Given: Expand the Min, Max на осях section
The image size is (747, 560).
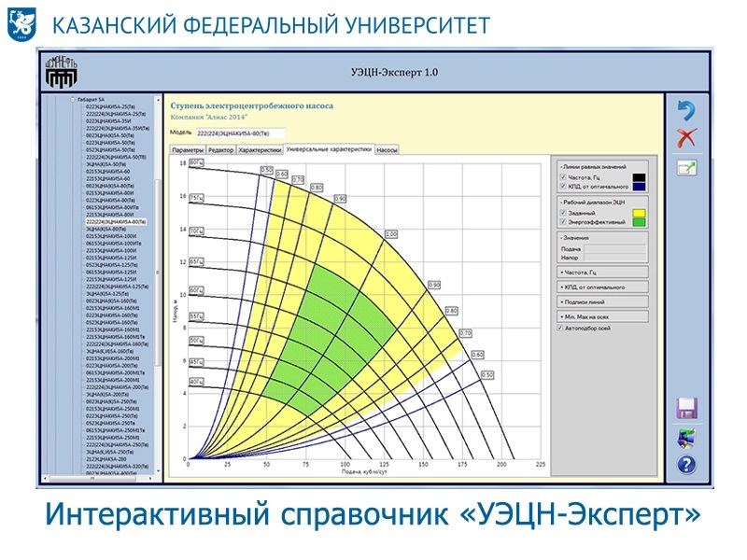Looking at the screenshot, I should point(602,316).
